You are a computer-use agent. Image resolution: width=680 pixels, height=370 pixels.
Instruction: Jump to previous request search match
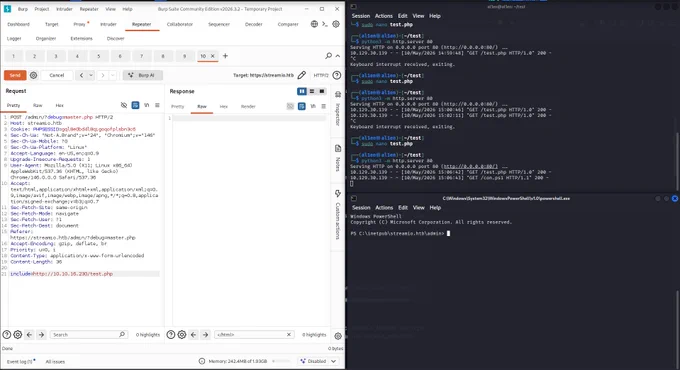[29, 334]
